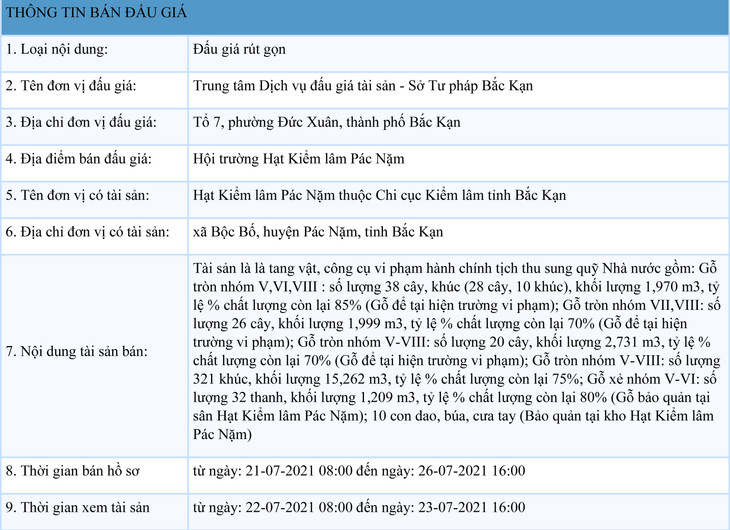Image resolution: width=730 pixels, height=530 pixels.
Task: Select the 'Nội dung tài sản bán' label
Action: click(76, 352)
